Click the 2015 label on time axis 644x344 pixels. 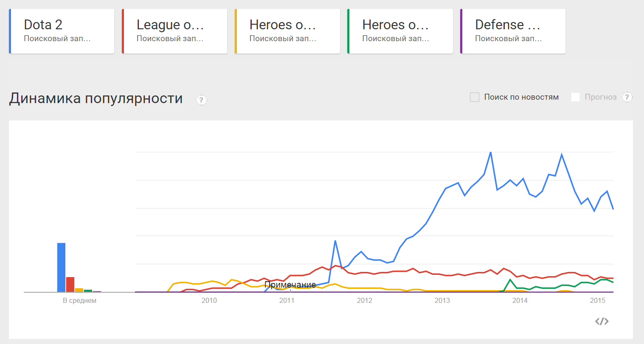[x=597, y=301]
